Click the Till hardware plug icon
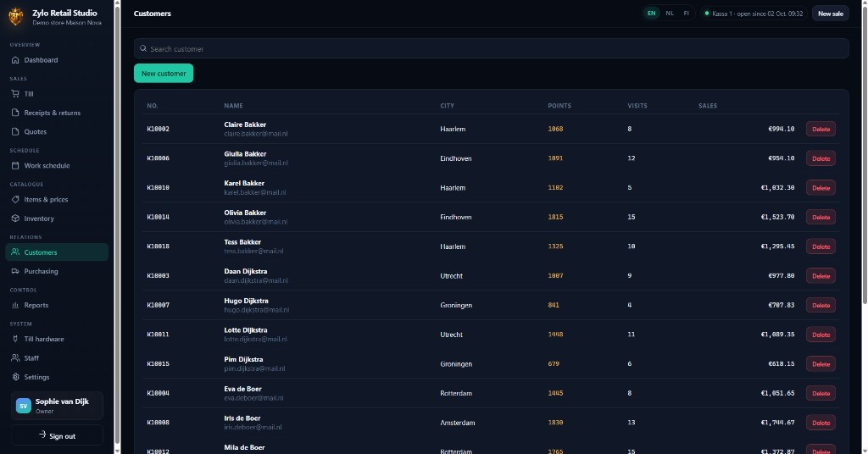Screen dimensions: 868x454 point(15,339)
